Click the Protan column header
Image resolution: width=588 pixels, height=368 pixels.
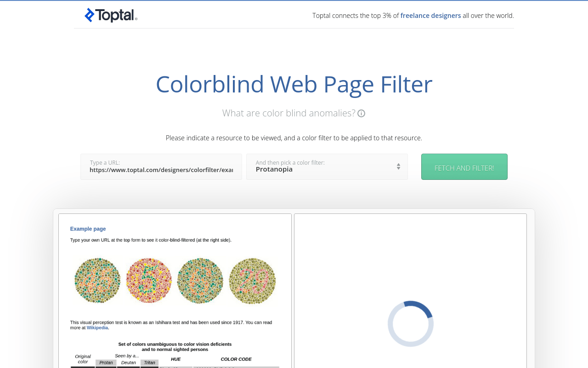tap(106, 362)
